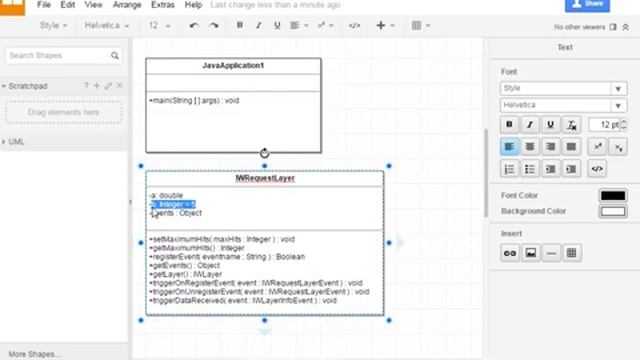Pick the white Background Color swatch
640x360 pixels.
tap(613, 211)
